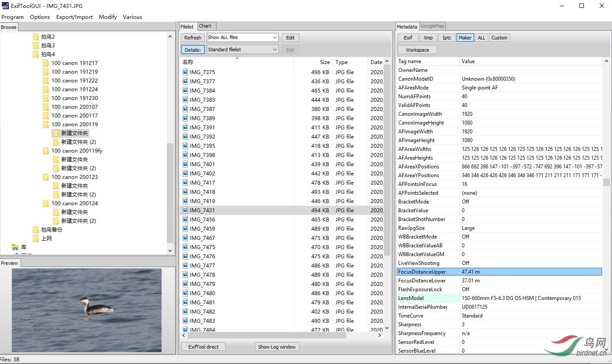612x364 pixels.
Task: Click JPG file icon of IMG_7384
Action: pyautogui.click(x=185, y=90)
